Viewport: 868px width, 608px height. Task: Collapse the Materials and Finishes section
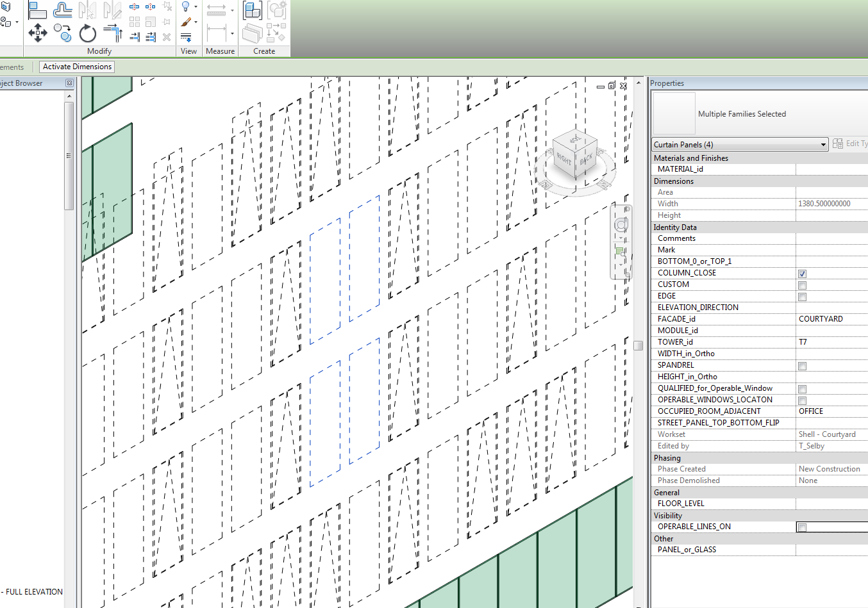point(760,158)
